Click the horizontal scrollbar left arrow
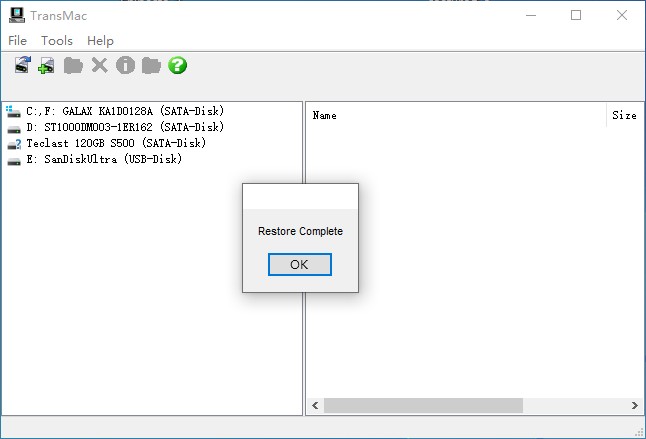The image size is (646, 439). pos(315,406)
